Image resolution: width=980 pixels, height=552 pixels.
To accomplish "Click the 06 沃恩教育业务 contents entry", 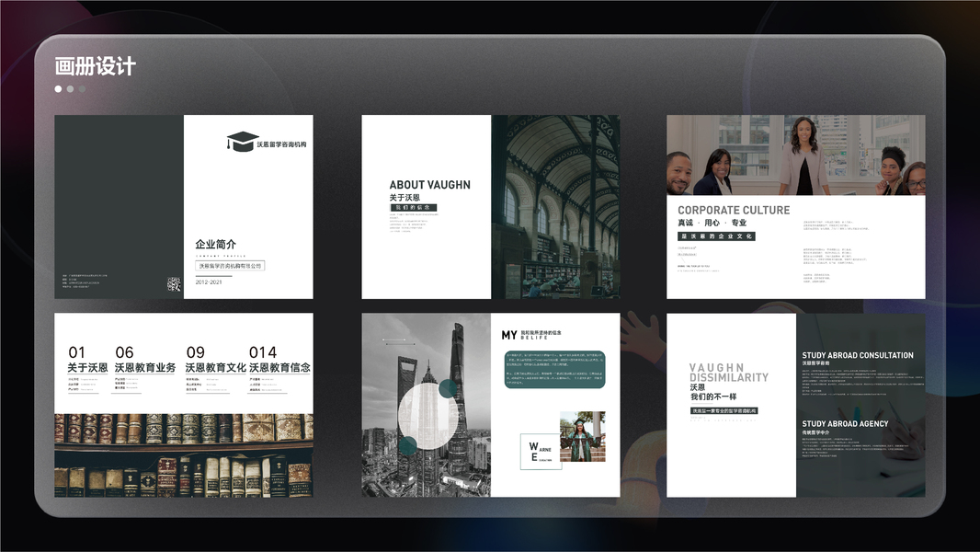I will 145,369.
